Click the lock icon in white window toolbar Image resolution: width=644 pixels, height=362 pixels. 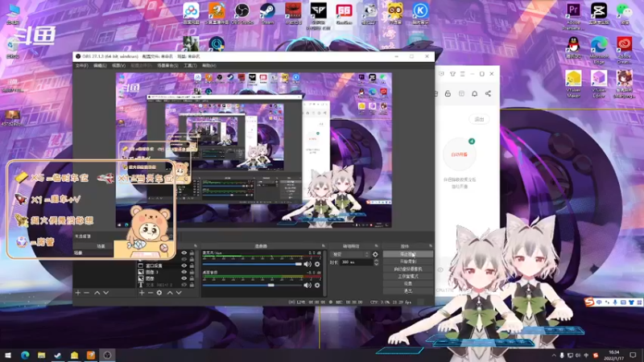pyautogui.click(x=448, y=93)
